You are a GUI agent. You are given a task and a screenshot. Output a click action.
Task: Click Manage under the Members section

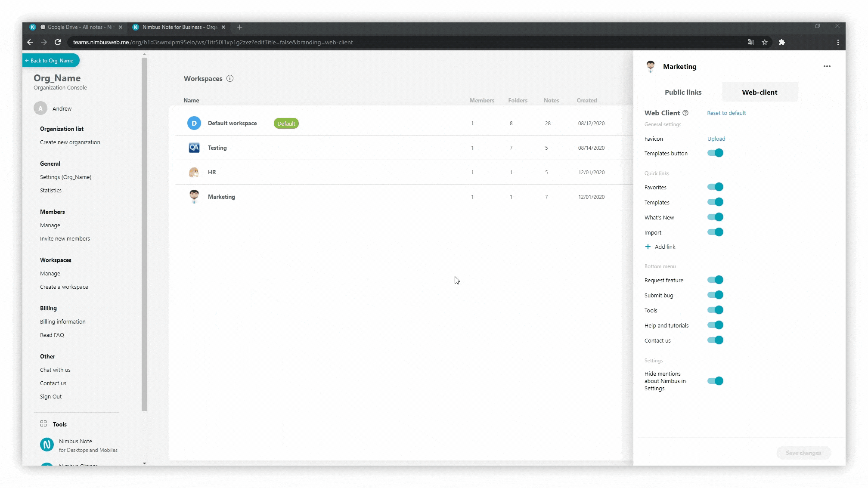[50, 225]
